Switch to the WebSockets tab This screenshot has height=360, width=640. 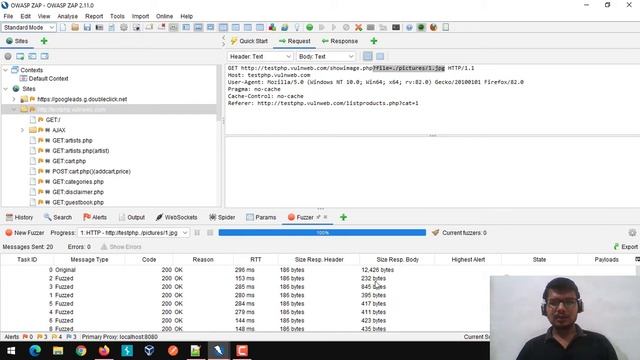[x=177, y=217]
